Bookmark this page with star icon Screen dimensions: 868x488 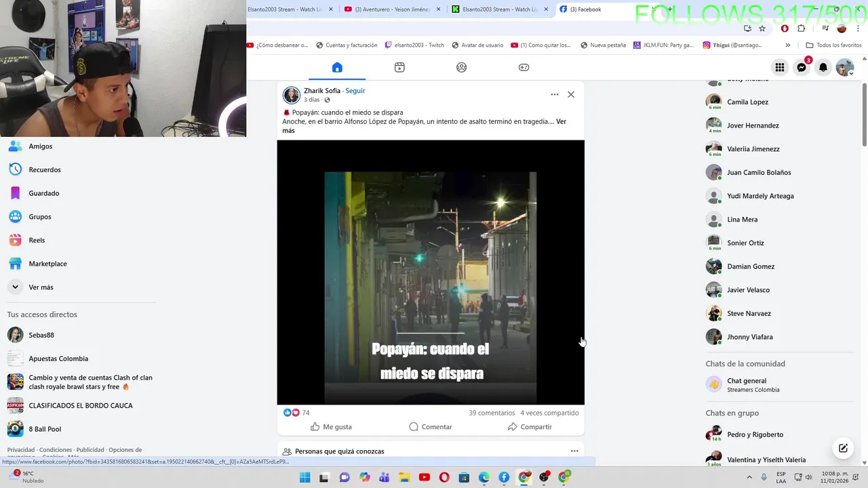pyautogui.click(x=762, y=28)
